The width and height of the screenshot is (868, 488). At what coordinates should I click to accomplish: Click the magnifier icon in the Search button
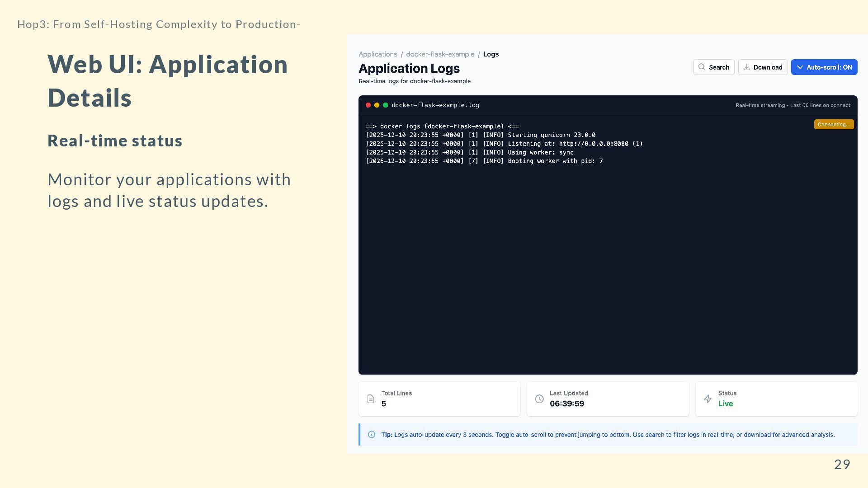coord(702,67)
